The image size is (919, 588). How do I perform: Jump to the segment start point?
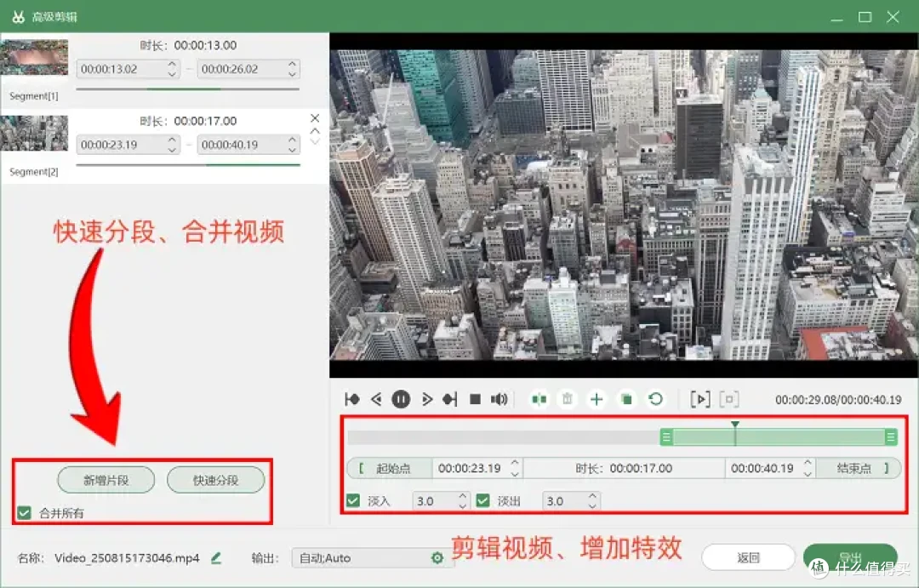(x=352, y=399)
